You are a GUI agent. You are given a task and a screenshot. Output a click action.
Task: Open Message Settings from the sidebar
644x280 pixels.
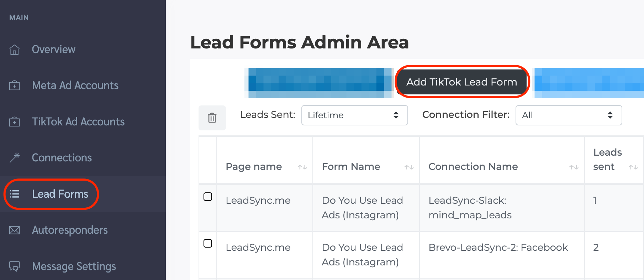point(74,266)
